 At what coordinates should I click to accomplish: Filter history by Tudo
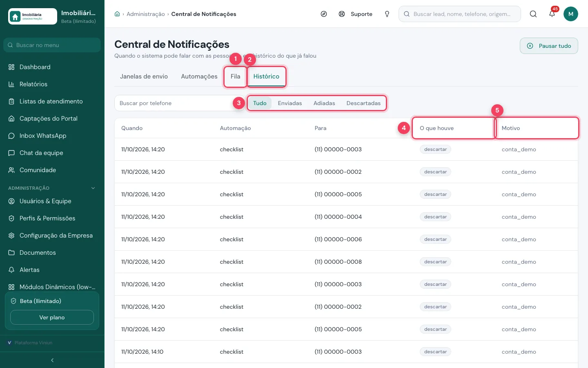click(260, 103)
